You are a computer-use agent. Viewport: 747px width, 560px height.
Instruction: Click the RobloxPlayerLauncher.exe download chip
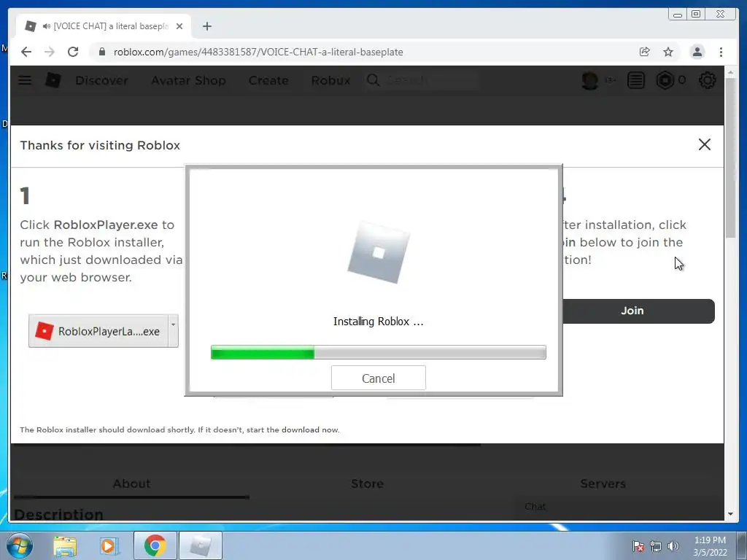tap(98, 331)
